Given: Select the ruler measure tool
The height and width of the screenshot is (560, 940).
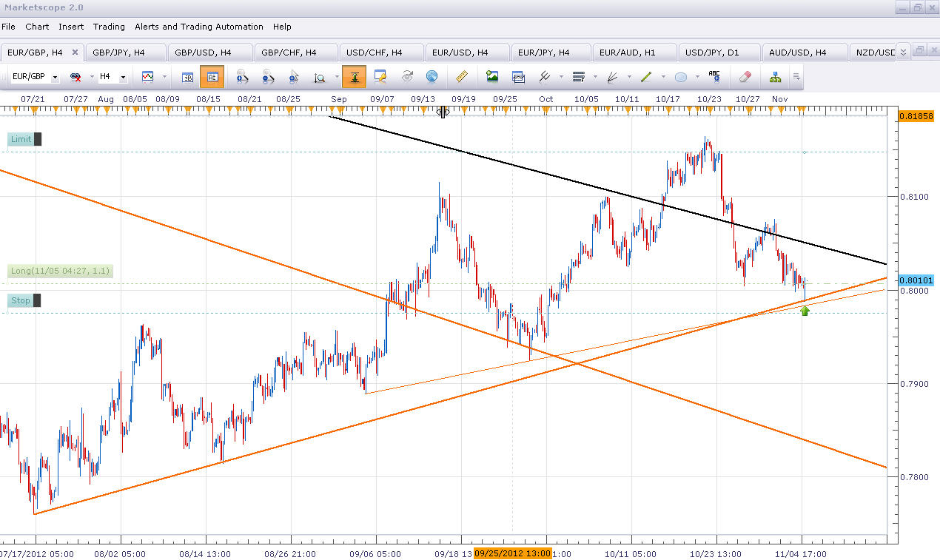Looking at the screenshot, I should pyautogui.click(x=462, y=77).
